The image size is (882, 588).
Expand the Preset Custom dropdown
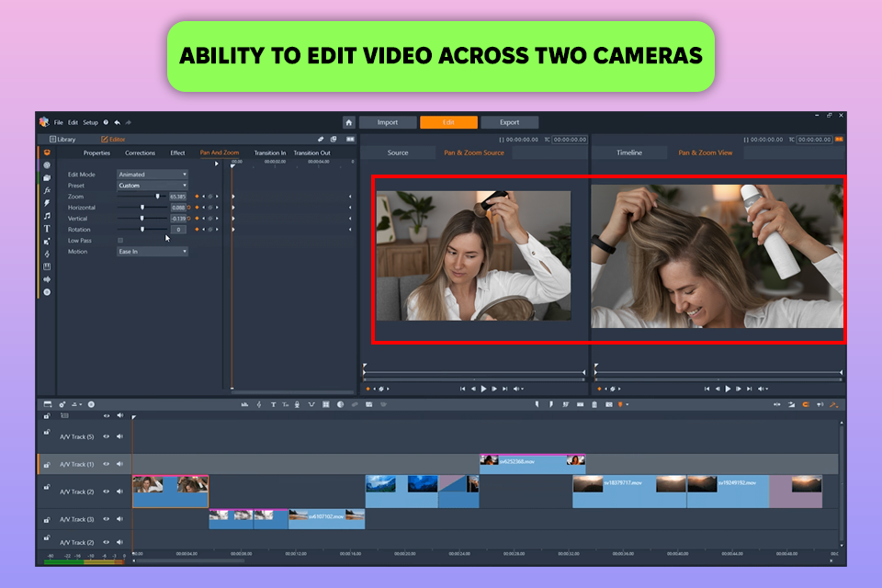153,186
